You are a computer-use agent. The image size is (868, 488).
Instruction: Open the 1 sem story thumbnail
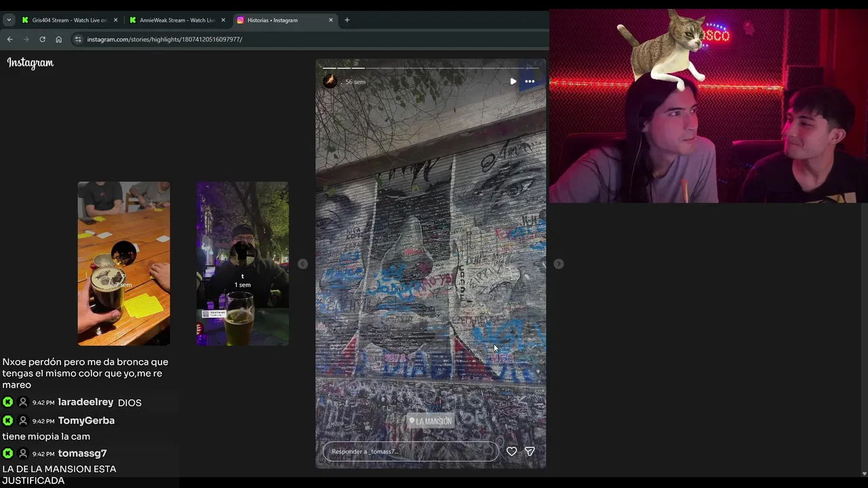pyautogui.click(x=243, y=264)
